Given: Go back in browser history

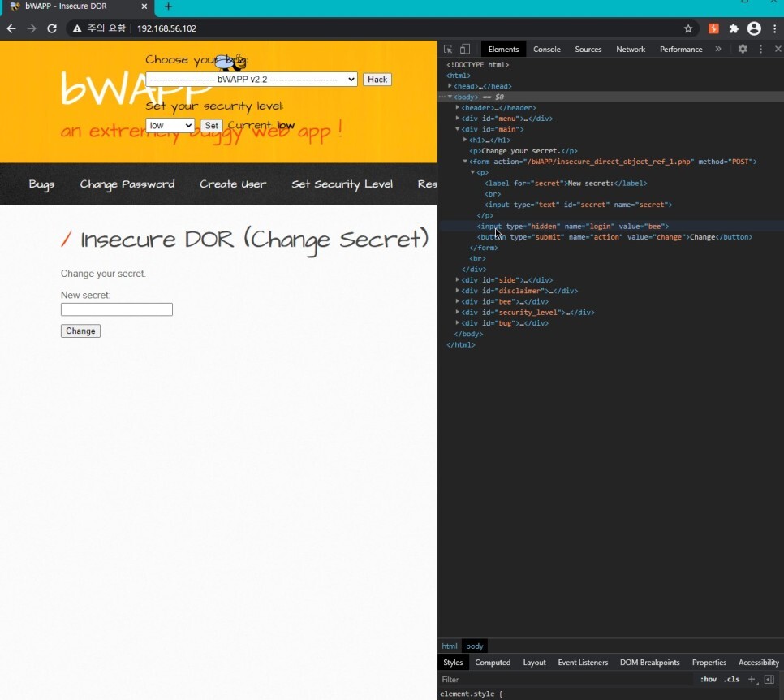Looking at the screenshot, I should [11, 28].
